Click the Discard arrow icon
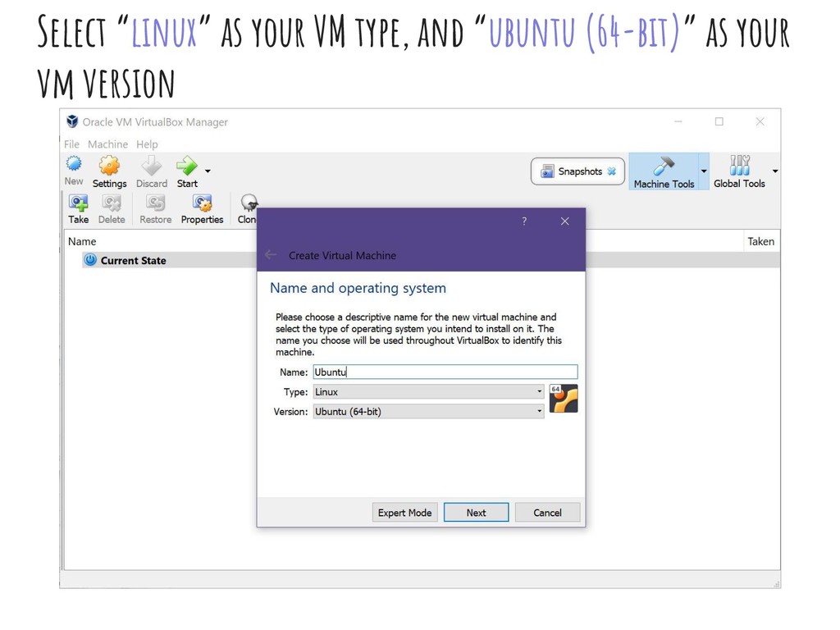 point(152,166)
